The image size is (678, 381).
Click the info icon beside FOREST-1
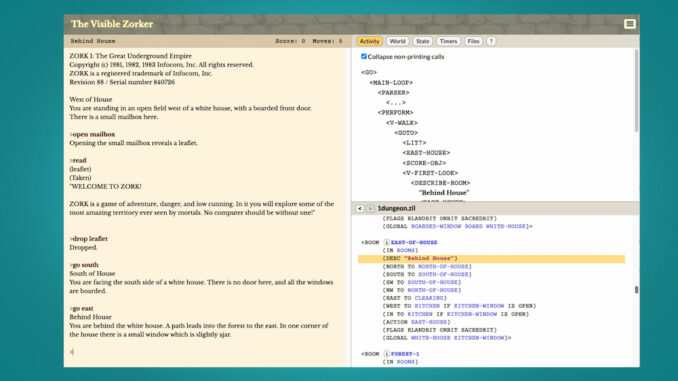(387, 354)
